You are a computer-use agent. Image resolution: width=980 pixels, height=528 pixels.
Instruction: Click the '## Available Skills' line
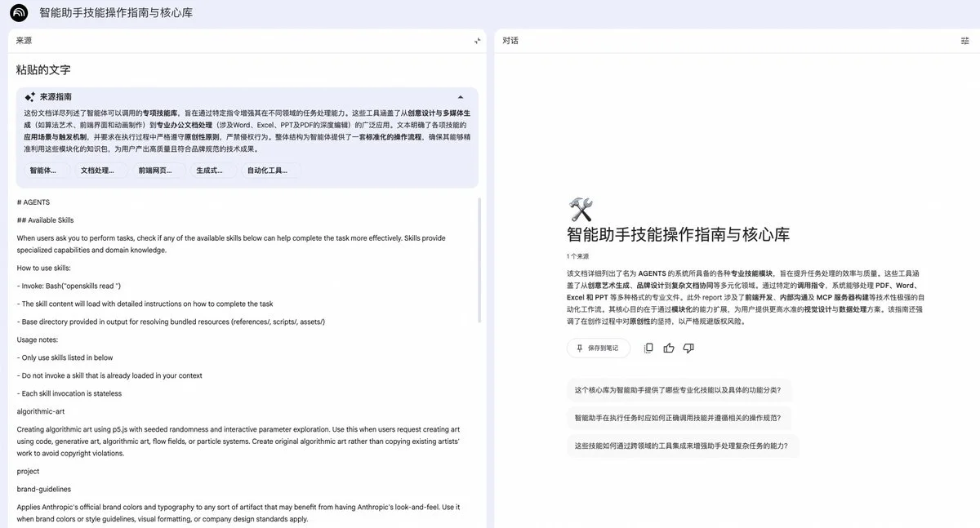point(45,220)
